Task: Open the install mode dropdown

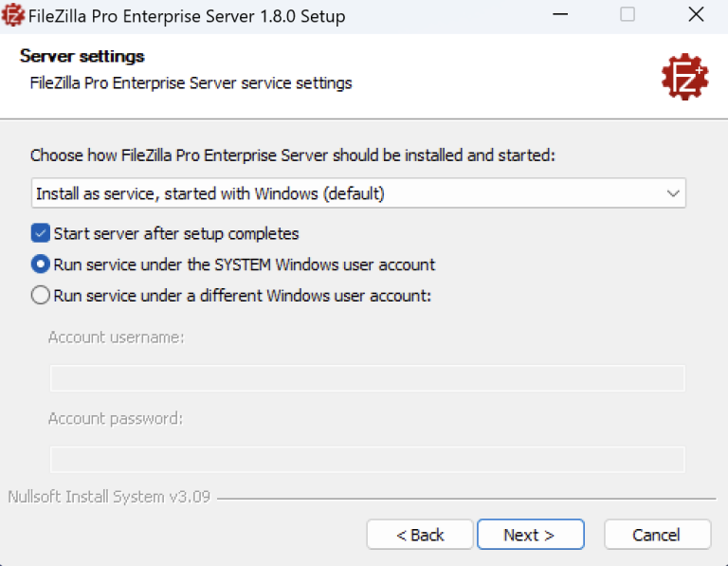Action: tap(358, 193)
